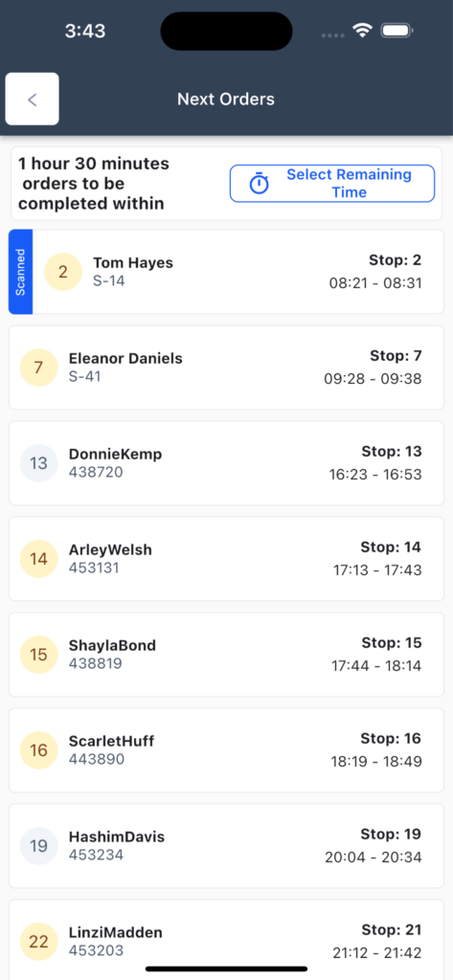Tap the yellow number 14 badge

coord(39,559)
